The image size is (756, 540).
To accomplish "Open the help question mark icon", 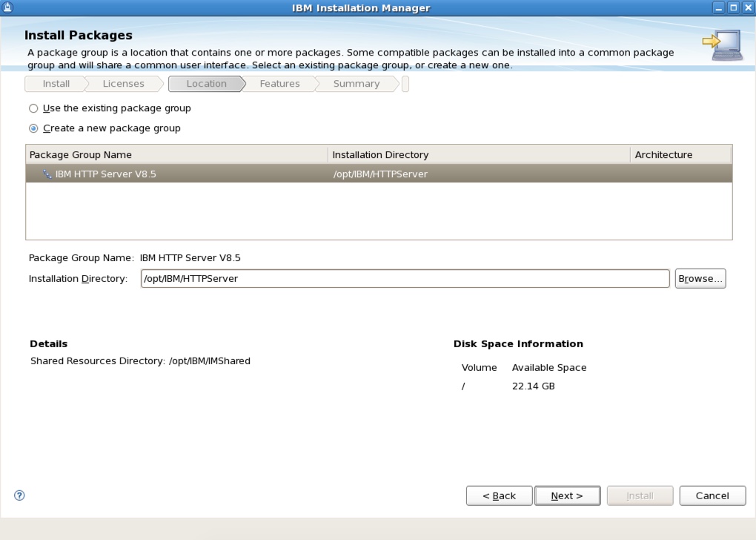I will (x=19, y=495).
